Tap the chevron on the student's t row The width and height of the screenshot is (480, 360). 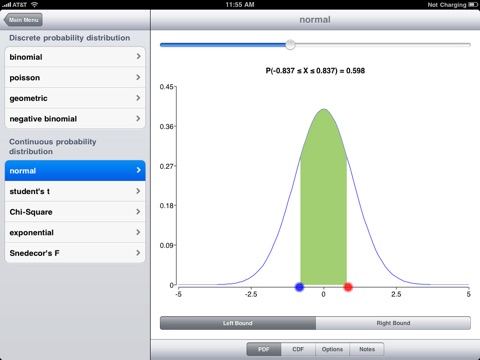(x=138, y=191)
